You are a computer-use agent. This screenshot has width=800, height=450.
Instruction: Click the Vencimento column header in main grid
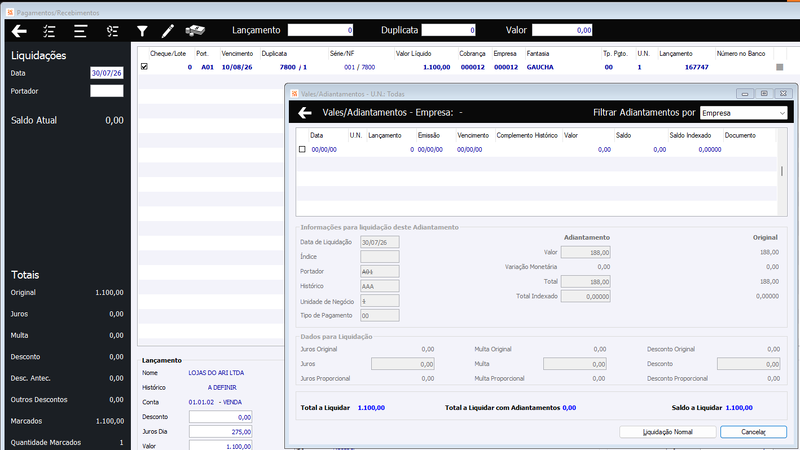coord(237,54)
